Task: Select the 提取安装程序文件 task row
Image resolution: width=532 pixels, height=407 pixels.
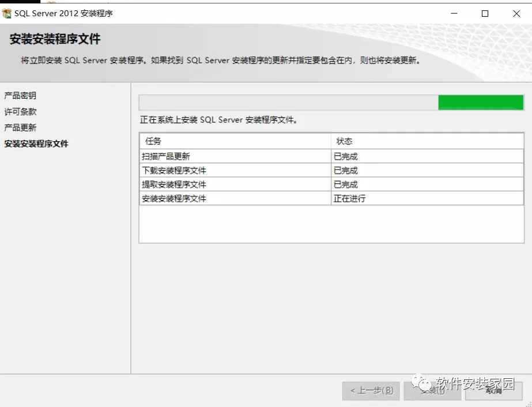Action: pos(331,184)
